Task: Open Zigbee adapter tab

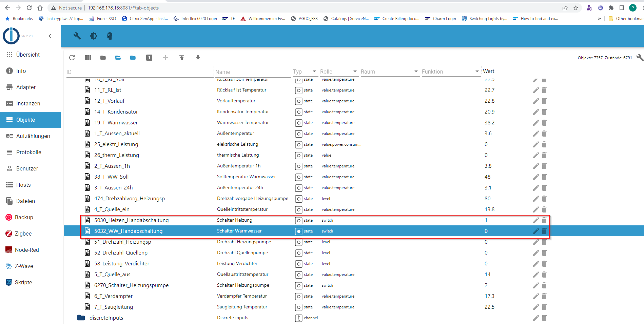Action: coord(30,234)
